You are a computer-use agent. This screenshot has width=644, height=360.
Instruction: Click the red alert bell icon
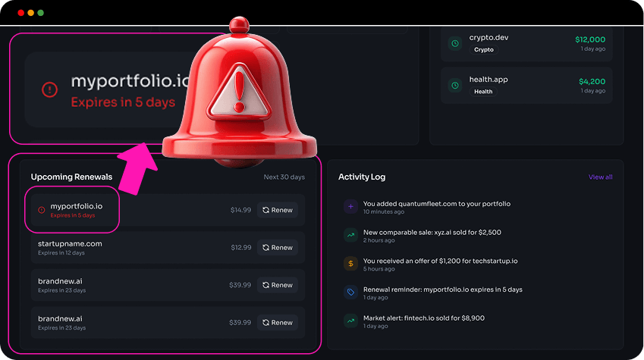tap(239, 92)
